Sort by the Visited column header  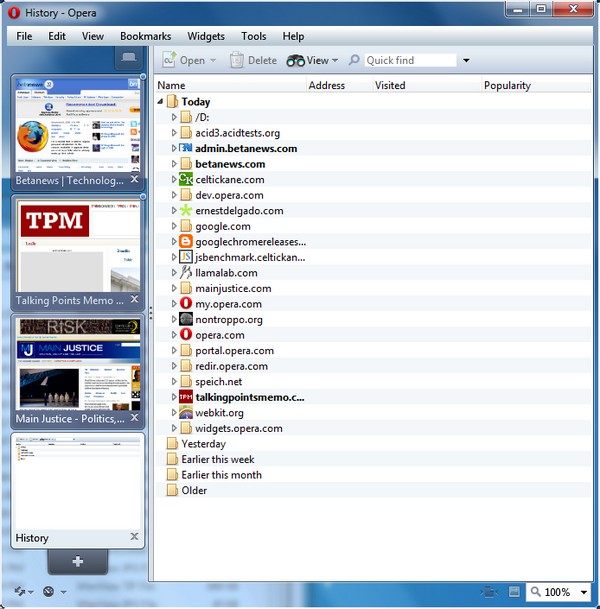pos(427,85)
